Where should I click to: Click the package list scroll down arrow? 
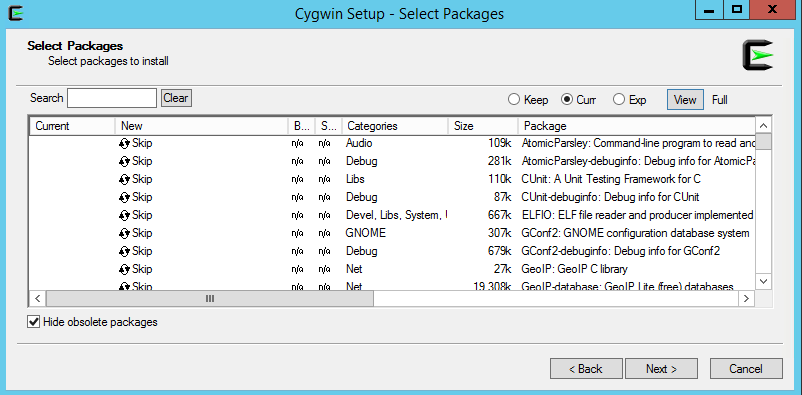[763, 281]
